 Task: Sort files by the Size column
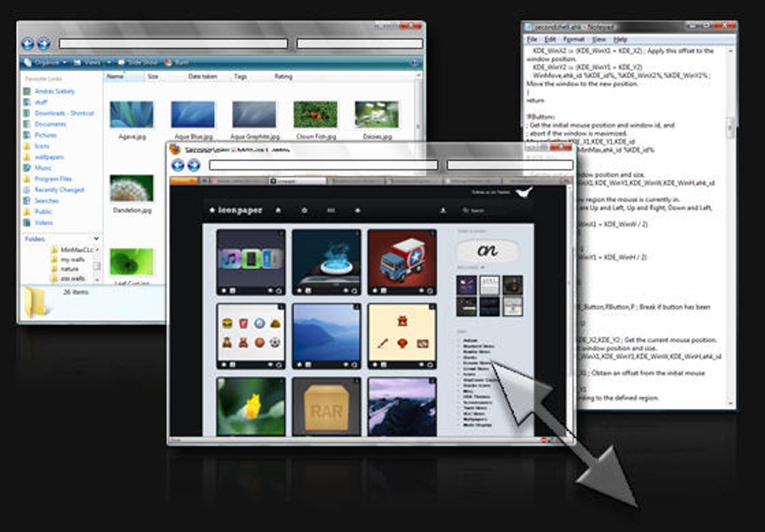153,76
